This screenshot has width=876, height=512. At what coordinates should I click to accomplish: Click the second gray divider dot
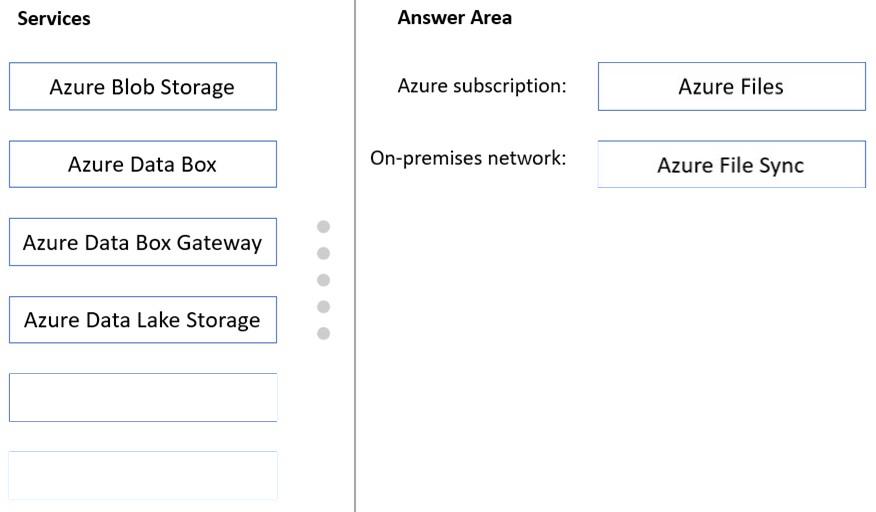pos(323,253)
